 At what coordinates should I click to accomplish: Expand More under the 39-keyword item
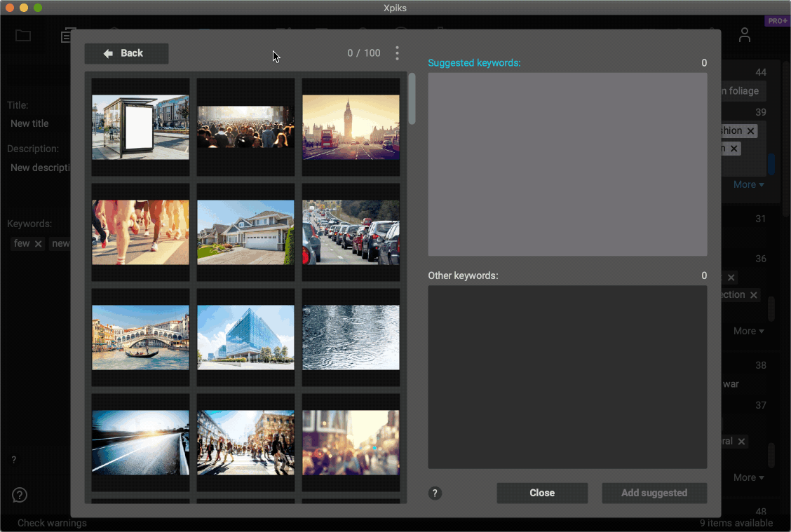(748, 184)
